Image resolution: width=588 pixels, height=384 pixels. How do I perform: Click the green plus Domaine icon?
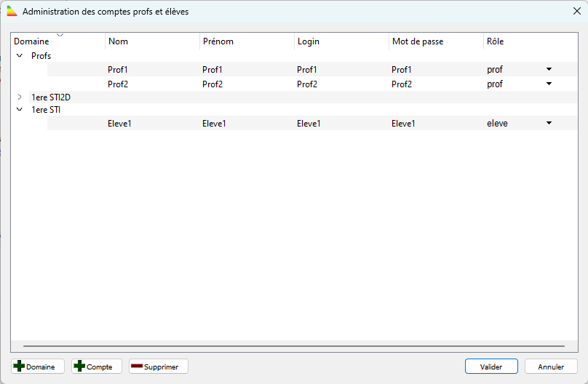coord(19,367)
